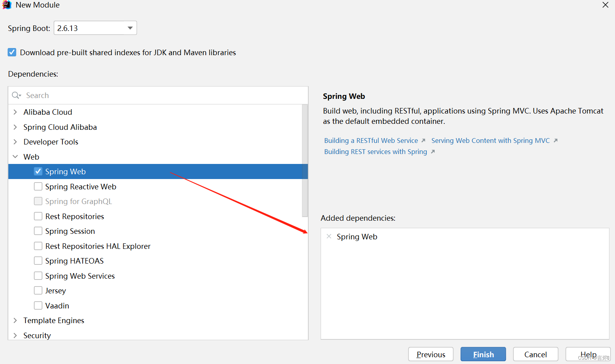Expand the Spring Cloud Alibaba category
The height and width of the screenshot is (364, 615).
click(x=15, y=127)
